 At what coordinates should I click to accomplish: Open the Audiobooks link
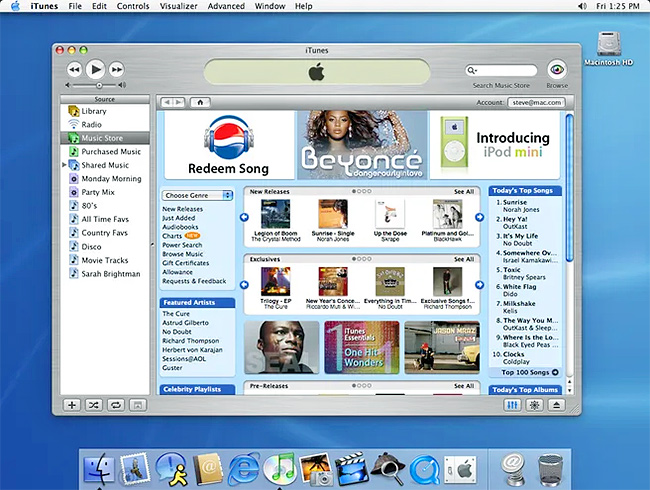tap(180, 227)
